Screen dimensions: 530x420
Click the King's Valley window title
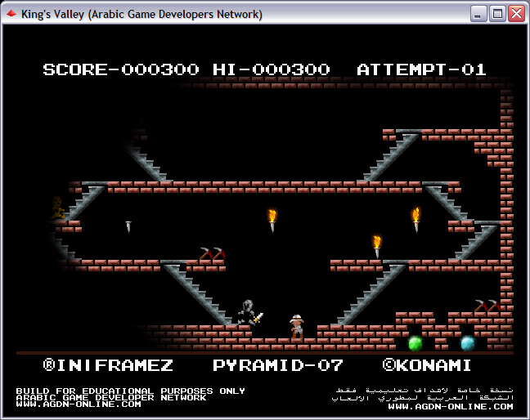coord(141,14)
